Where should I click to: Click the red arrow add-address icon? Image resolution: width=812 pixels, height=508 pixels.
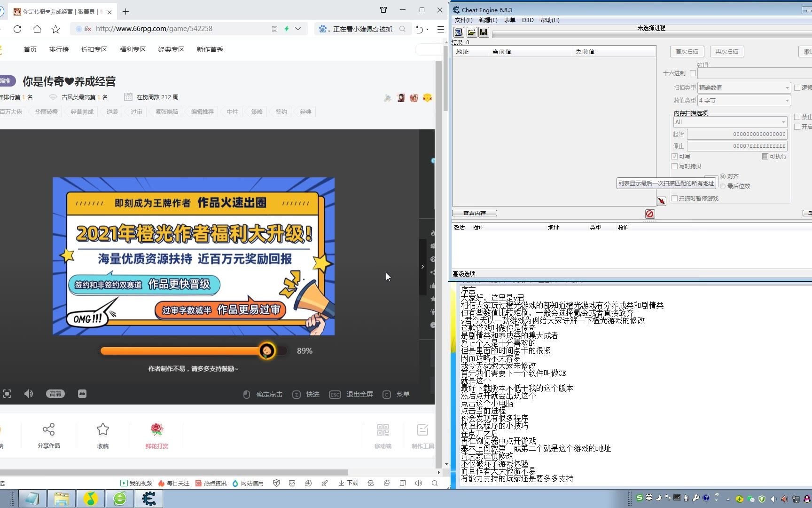pyautogui.click(x=661, y=201)
